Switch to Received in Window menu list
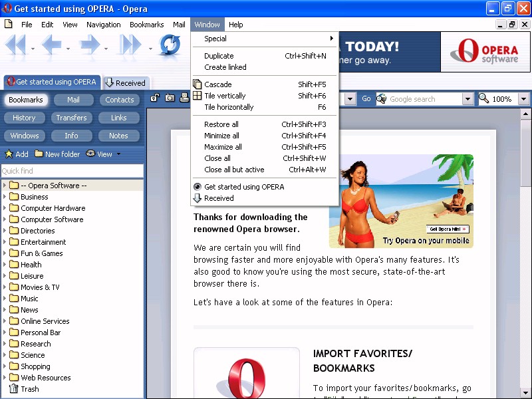The width and height of the screenshot is (532, 399). click(x=265, y=198)
